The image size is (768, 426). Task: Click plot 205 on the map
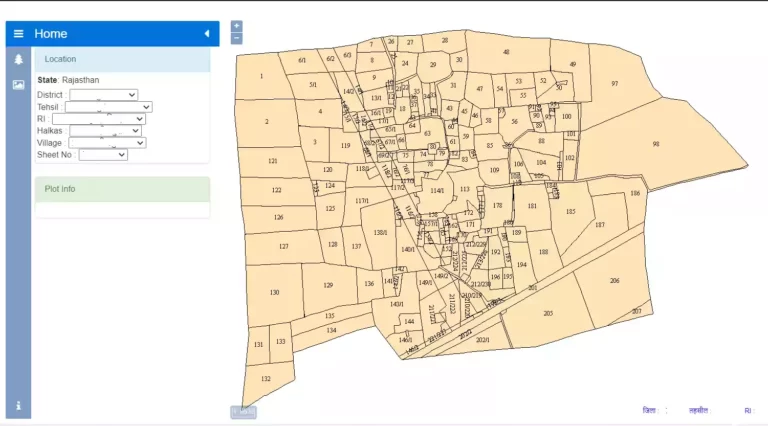547,313
